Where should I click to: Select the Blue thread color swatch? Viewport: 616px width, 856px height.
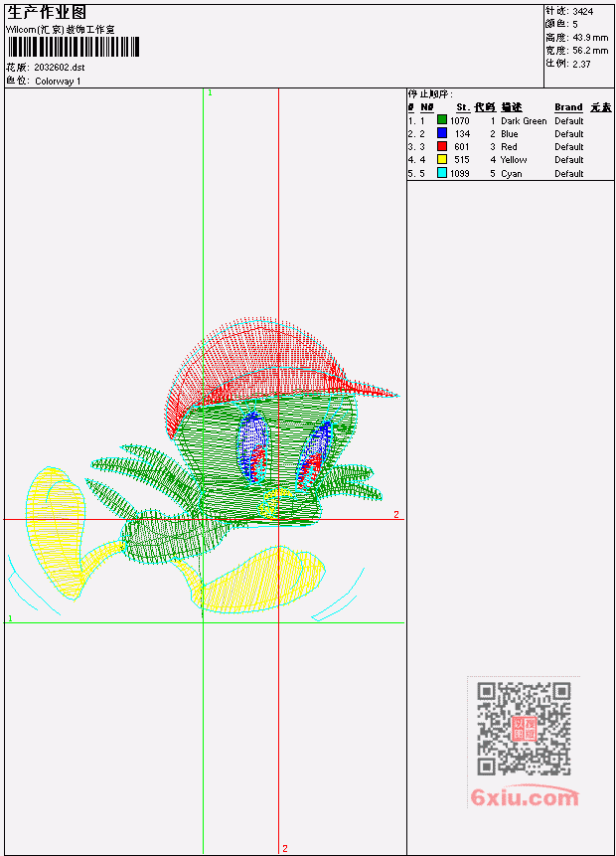tap(442, 133)
